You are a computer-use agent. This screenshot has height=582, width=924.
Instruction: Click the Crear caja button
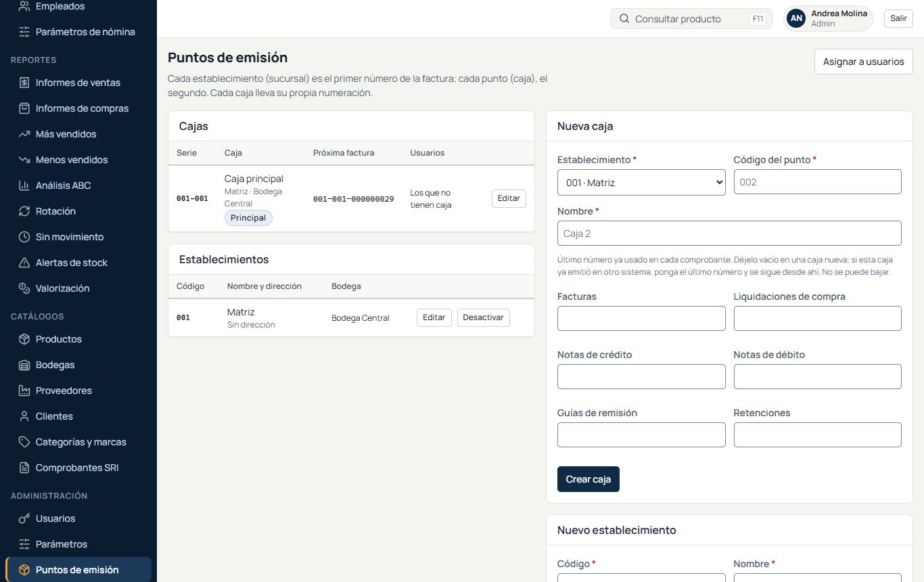(x=588, y=479)
